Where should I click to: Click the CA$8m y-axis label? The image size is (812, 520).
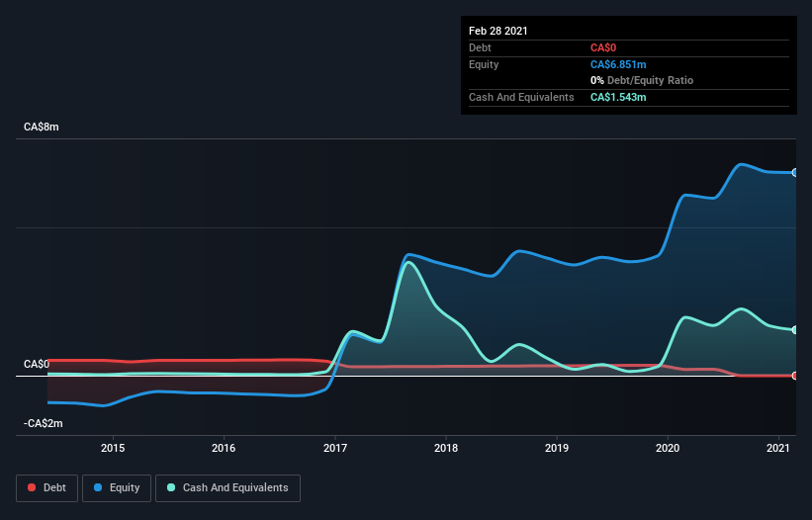tap(41, 127)
